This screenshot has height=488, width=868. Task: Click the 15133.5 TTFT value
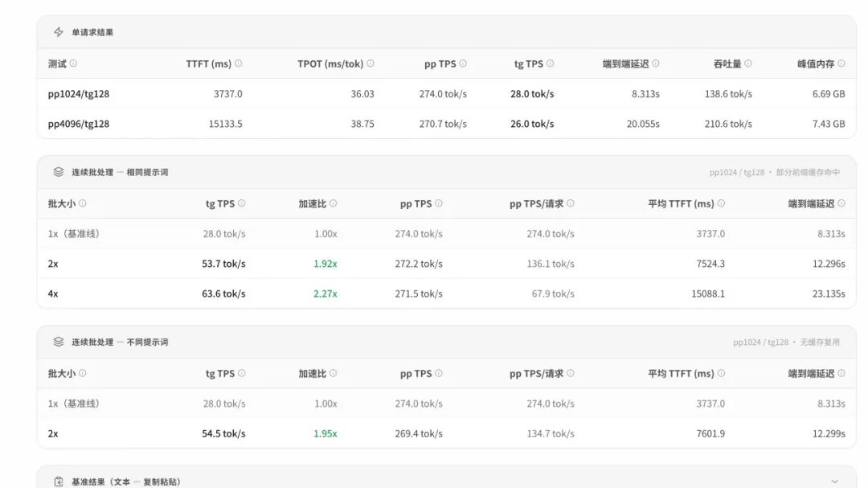pos(225,124)
